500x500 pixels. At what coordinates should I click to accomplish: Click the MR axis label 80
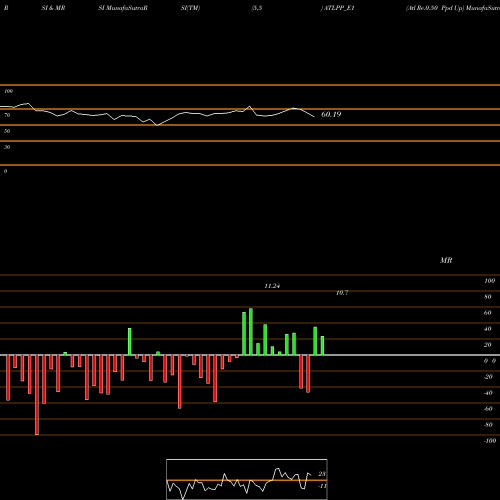[x=488, y=297]
